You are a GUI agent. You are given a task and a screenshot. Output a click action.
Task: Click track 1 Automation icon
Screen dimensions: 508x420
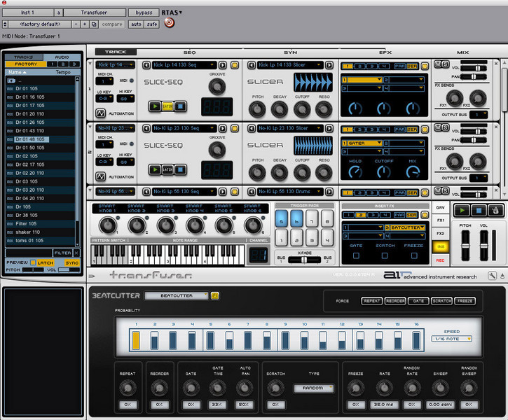coord(100,113)
